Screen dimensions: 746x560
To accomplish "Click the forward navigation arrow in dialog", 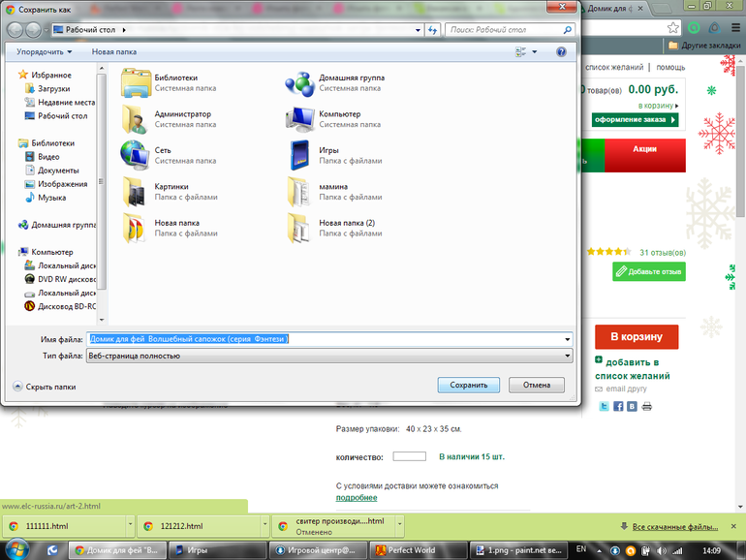I will (33, 30).
